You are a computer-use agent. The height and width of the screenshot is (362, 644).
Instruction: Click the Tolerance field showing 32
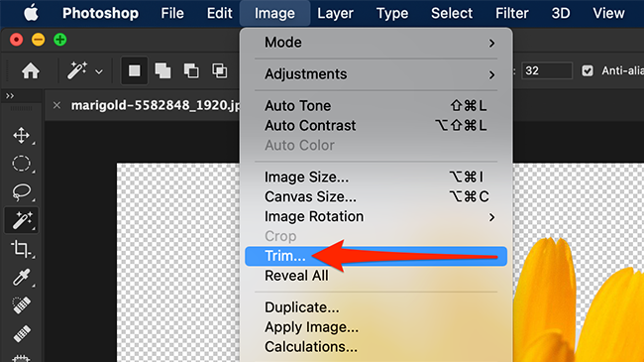pyautogui.click(x=547, y=70)
